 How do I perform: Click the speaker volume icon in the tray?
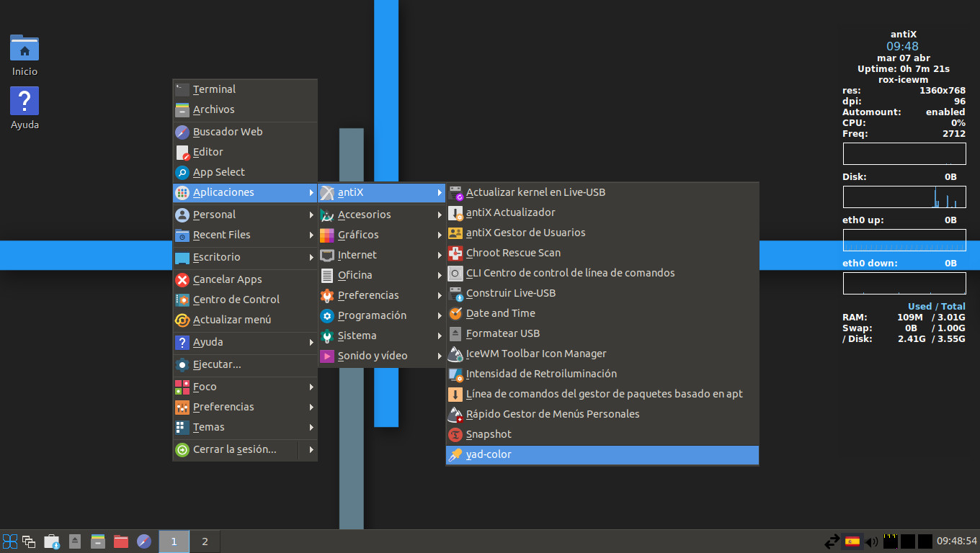pyautogui.click(x=873, y=541)
